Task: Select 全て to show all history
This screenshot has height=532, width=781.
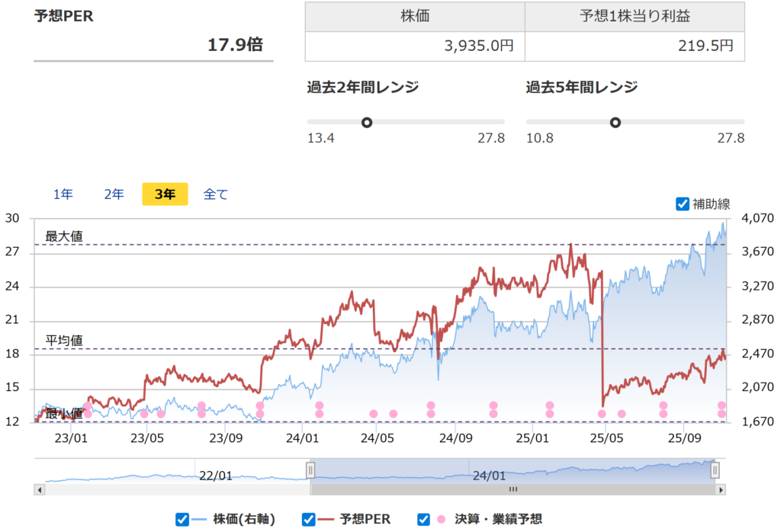Action: coord(216,194)
